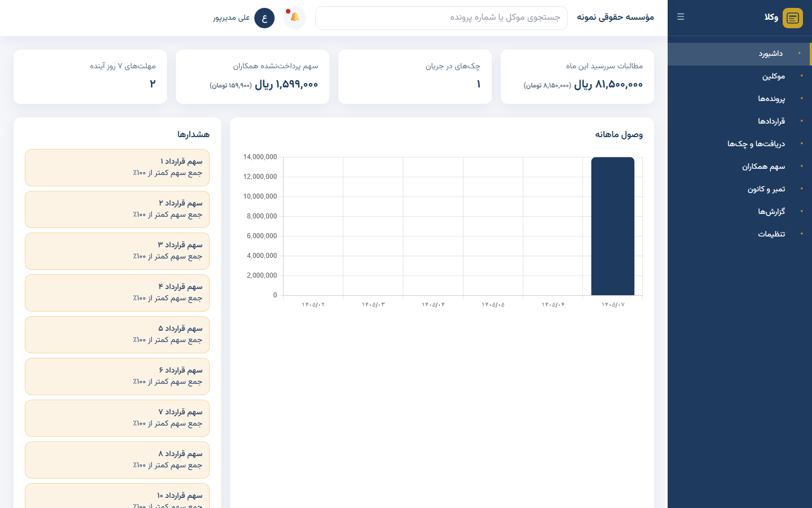This screenshot has height=508, width=812.
Task: Click the مؤسسه حقوقی نمونه firm name
Action: point(615,17)
